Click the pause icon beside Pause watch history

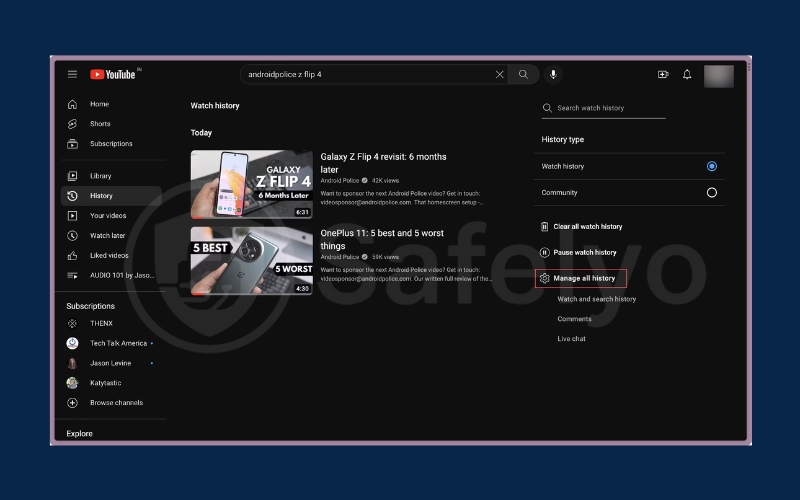(544, 253)
